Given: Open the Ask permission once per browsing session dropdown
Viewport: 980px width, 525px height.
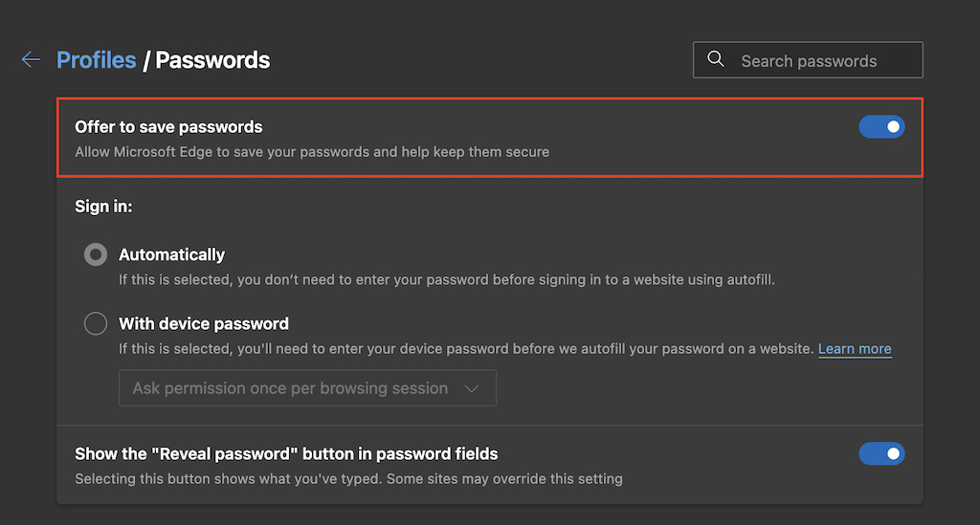Looking at the screenshot, I should pyautogui.click(x=307, y=388).
